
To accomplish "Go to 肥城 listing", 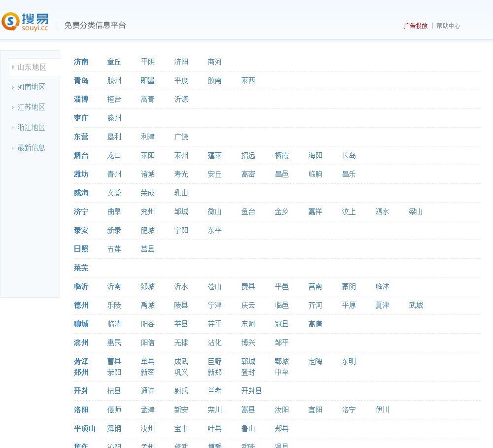I will (148, 231).
